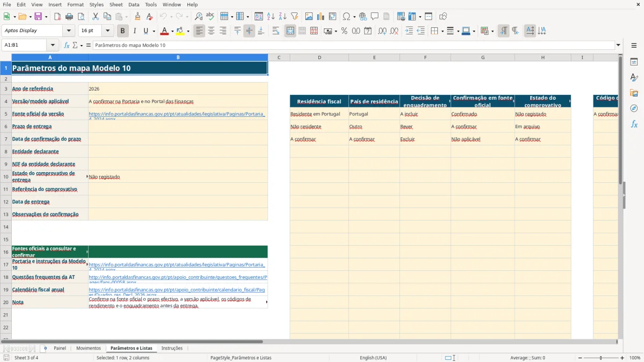
Task: Open the Format menu
Action: point(76,4)
